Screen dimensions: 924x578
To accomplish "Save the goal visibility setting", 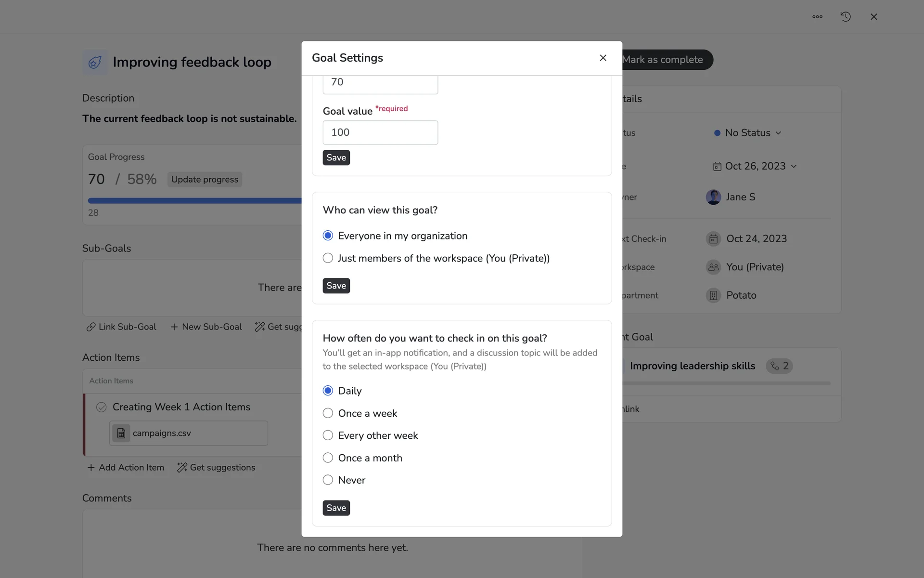I will tap(336, 286).
